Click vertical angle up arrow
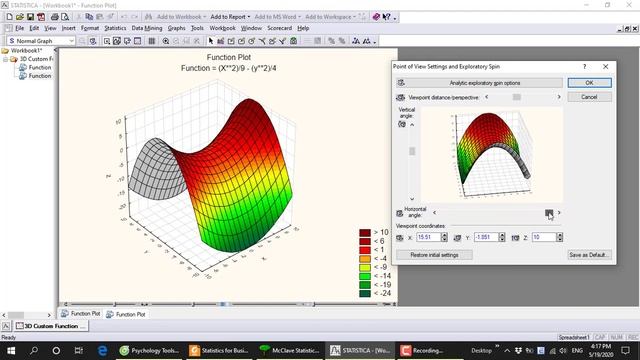 pos(412,124)
